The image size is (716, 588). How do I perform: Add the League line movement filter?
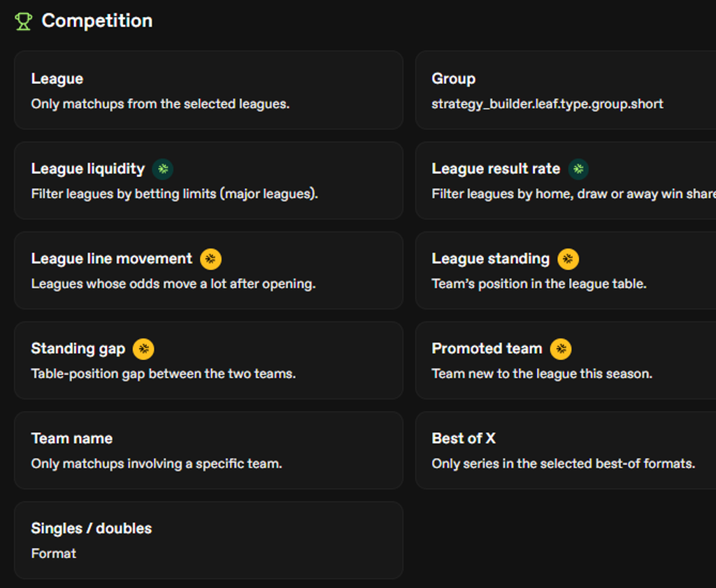(208, 271)
